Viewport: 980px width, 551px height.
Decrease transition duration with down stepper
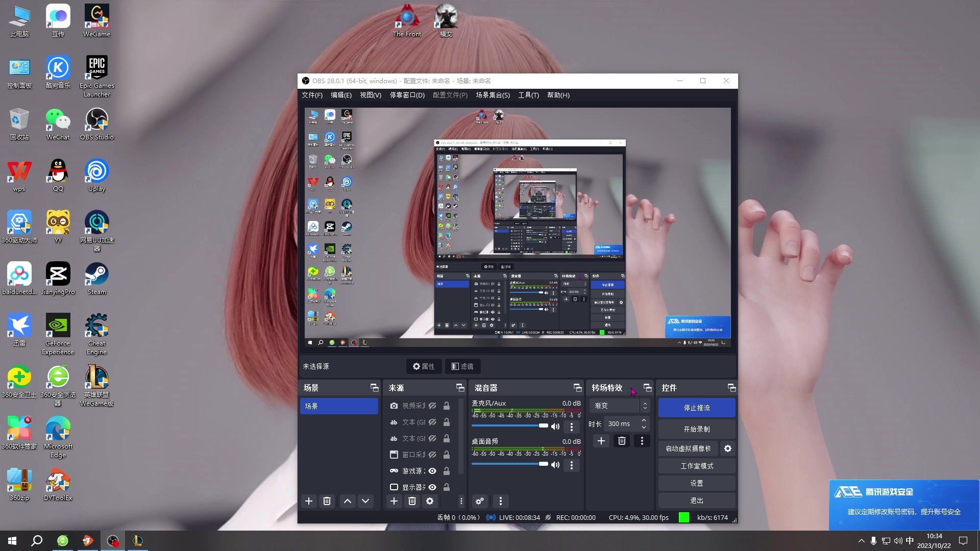click(x=644, y=427)
